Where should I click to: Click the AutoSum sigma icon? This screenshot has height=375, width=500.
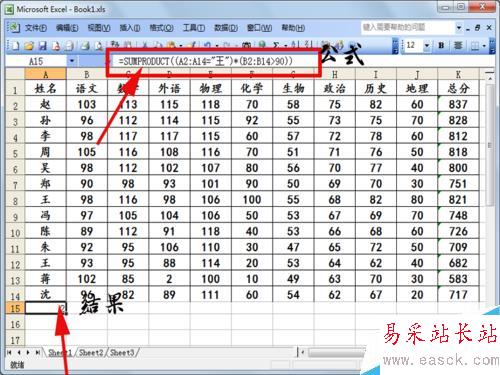[x=276, y=45]
